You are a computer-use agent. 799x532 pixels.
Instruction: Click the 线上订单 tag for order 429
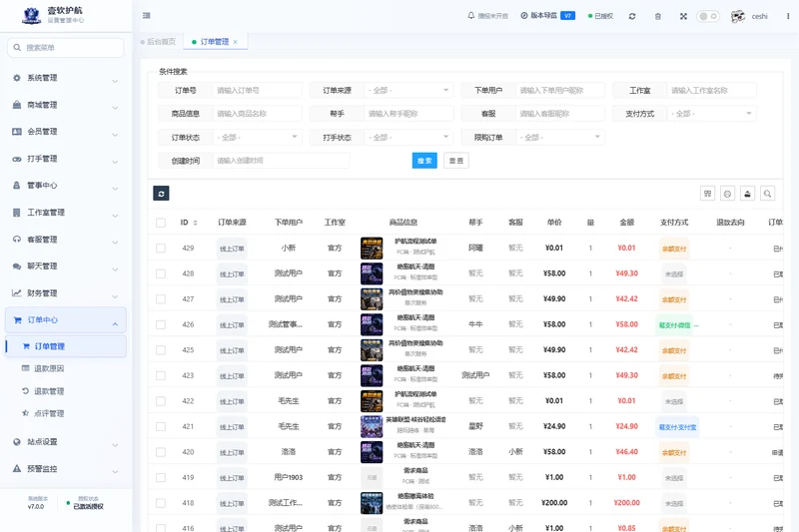click(x=232, y=249)
